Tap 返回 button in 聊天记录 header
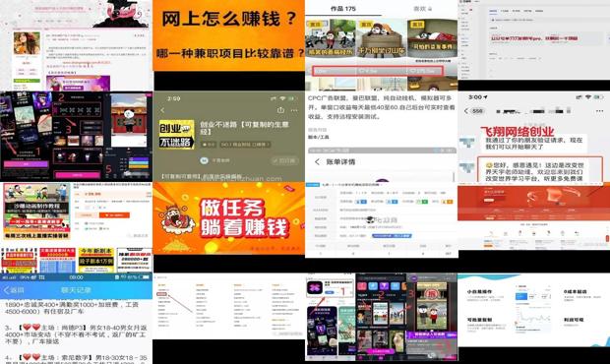The image size is (610, 364). pyautogui.click(x=14, y=290)
